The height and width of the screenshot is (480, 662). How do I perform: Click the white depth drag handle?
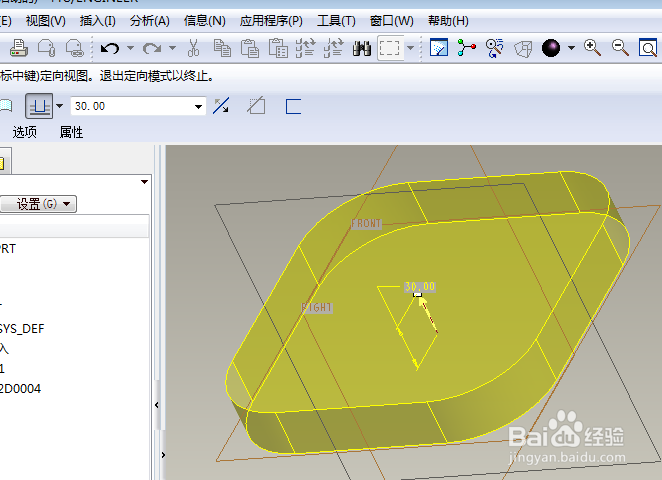pos(418,294)
